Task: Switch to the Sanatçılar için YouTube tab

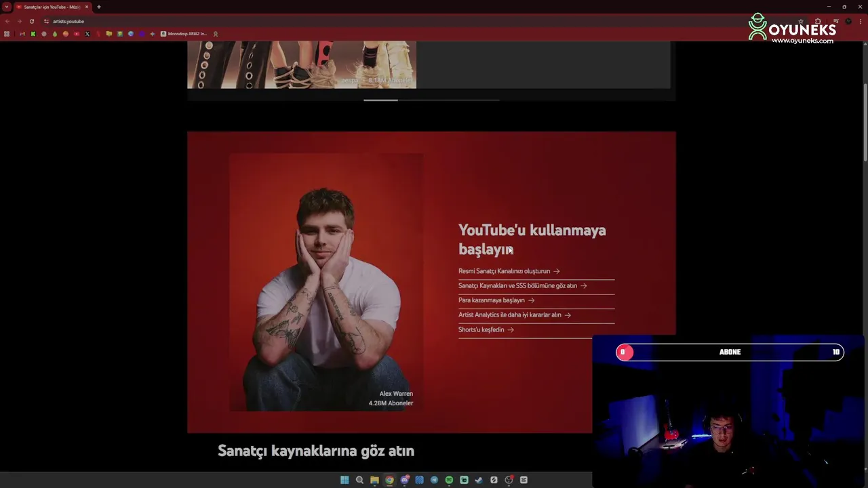Action: pyautogui.click(x=52, y=7)
